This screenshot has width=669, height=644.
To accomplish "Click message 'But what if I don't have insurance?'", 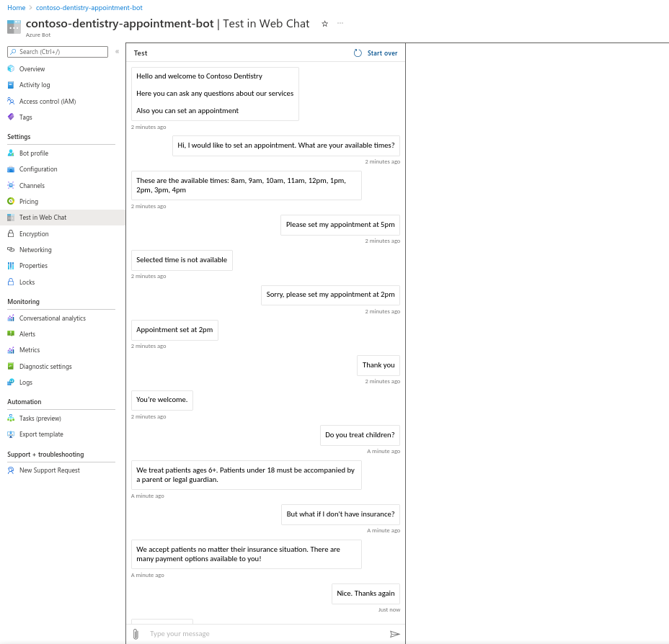I will pos(340,514).
